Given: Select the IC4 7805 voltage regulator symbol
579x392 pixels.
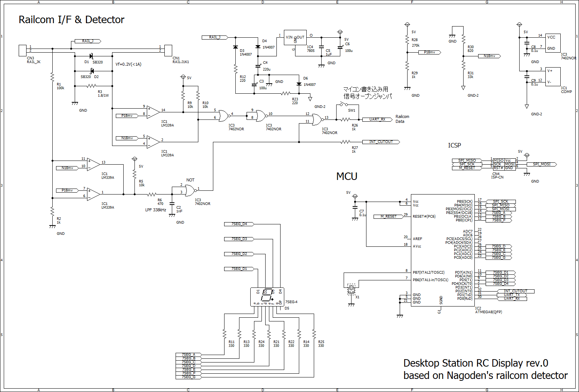Looking at the screenshot, I should tap(295, 38).
